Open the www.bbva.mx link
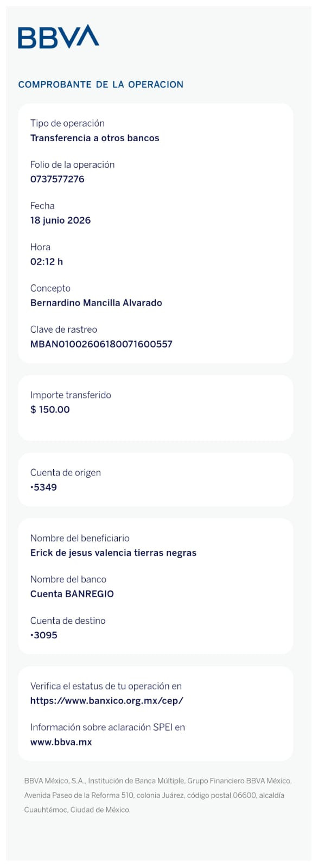Screen dimensions: 312x868 61,742
